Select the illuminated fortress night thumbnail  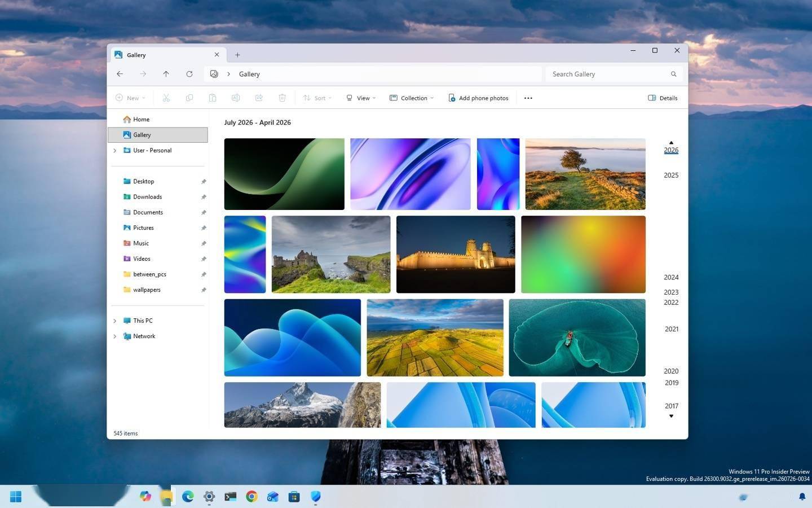[x=456, y=255]
